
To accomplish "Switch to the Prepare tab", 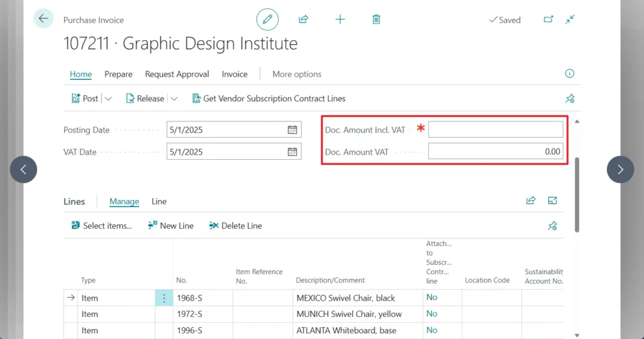I will pyautogui.click(x=118, y=74).
